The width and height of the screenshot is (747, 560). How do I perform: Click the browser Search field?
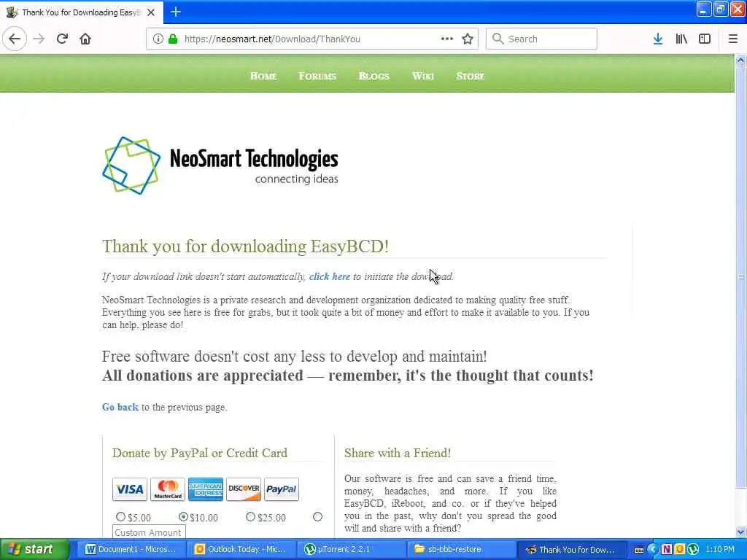tap(541, 39)
